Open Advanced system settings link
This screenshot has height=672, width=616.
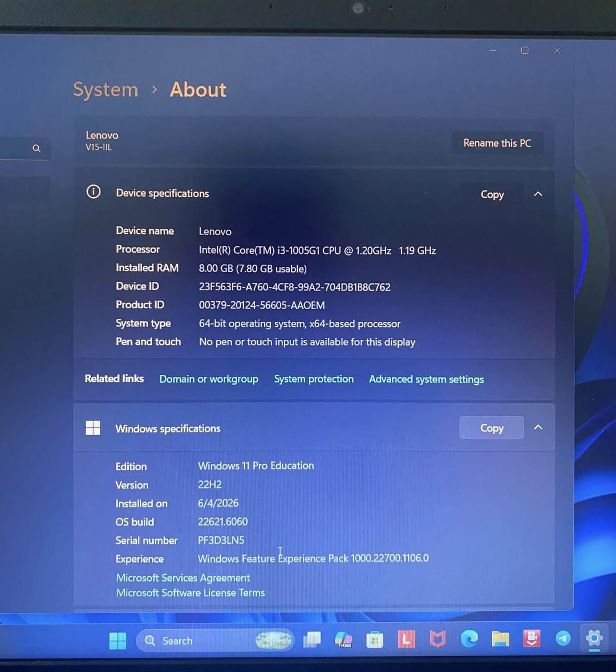[426, 379]
